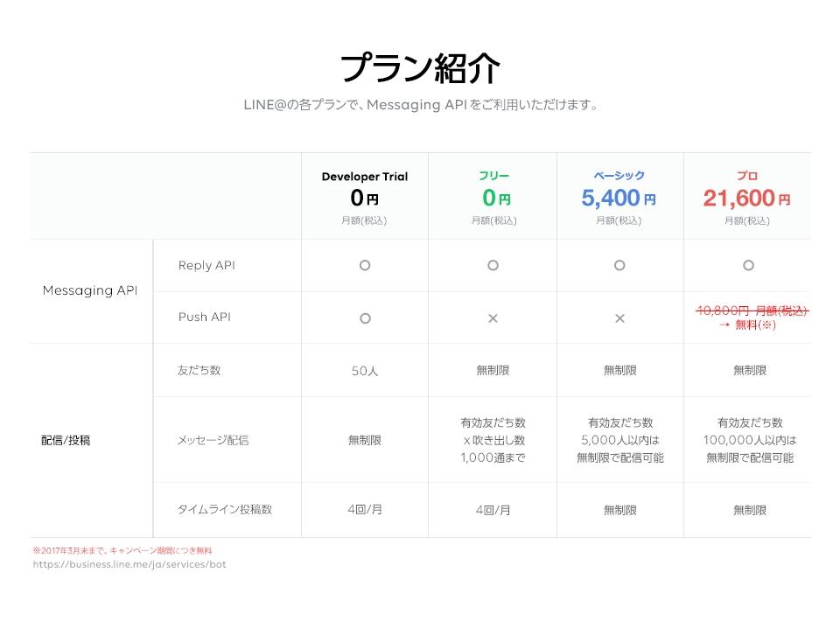Click the struck-through 10,800円 月額(税込) text
The image size is (840, 621).
pyautogui.click(x=752, y=310)
